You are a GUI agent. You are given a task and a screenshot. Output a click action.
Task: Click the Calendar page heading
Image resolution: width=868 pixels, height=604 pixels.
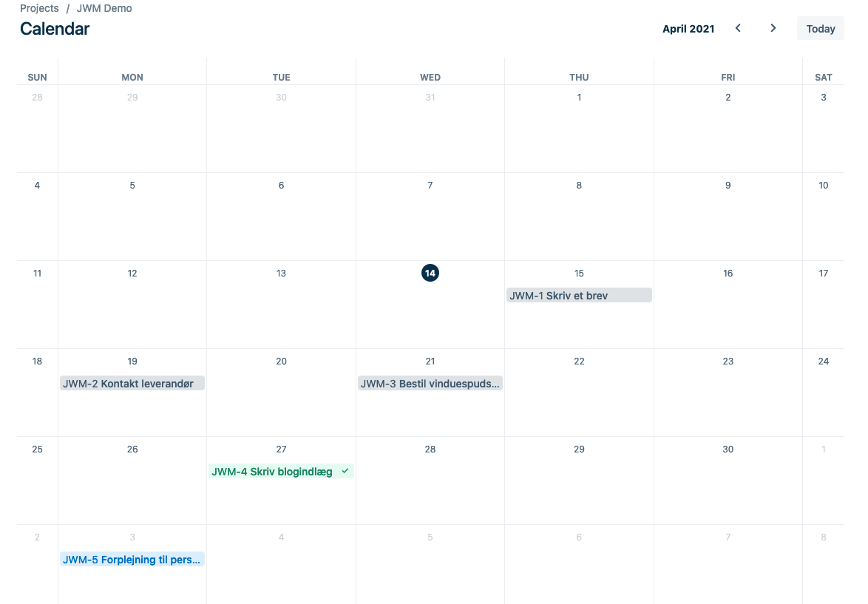pos(55,29)
